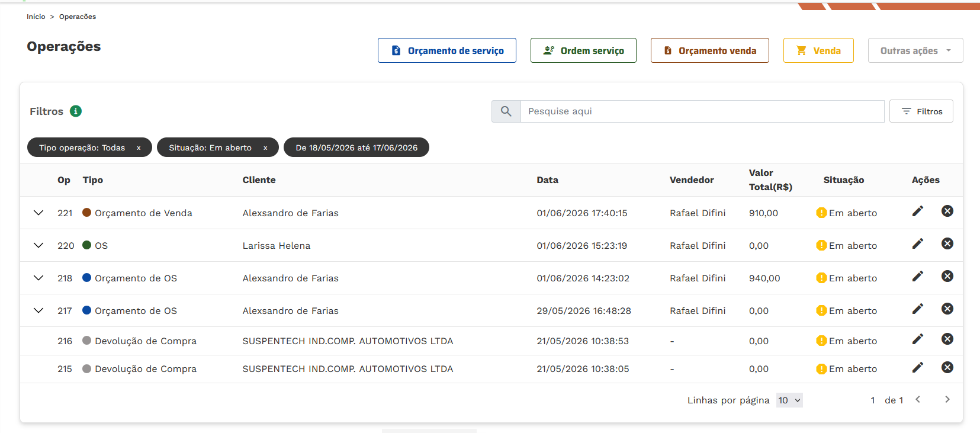Expand the row for operation 221
The height and width of the screenshot is (433, 980).
38,213
